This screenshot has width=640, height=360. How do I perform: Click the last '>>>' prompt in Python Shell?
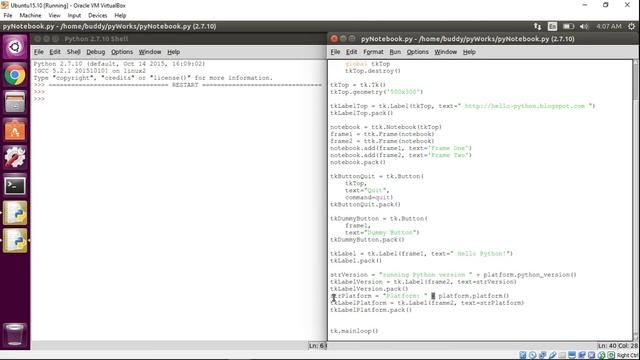[x=39, y=99]
